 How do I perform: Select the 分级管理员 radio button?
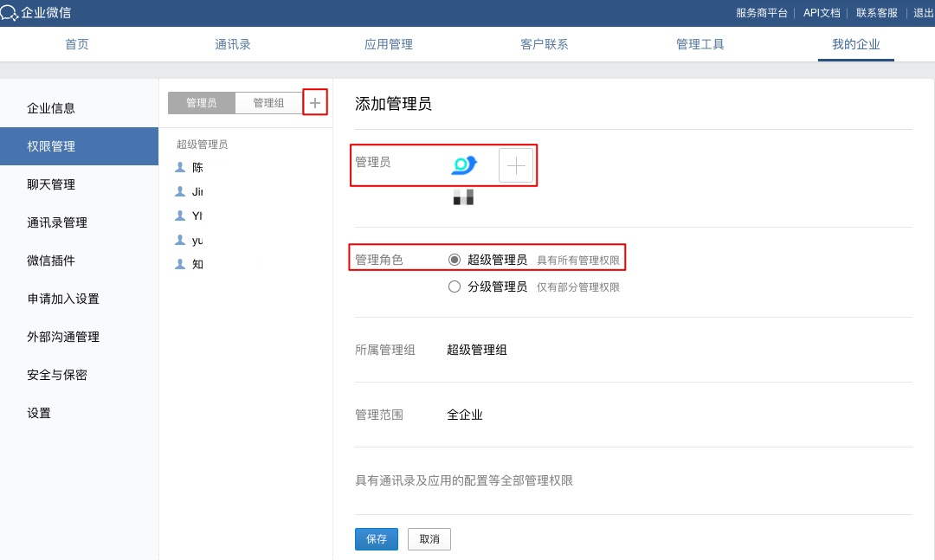click(x=455, y=286)
